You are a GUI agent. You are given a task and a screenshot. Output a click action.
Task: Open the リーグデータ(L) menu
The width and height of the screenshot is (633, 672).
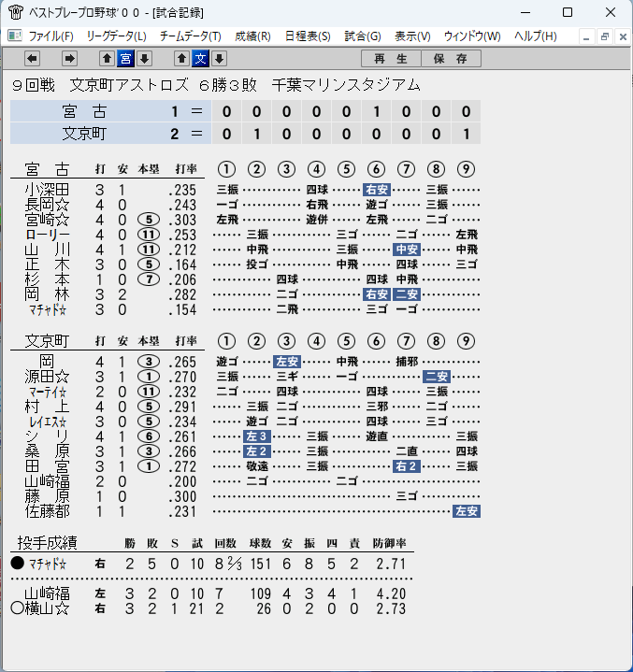[116, 36]
